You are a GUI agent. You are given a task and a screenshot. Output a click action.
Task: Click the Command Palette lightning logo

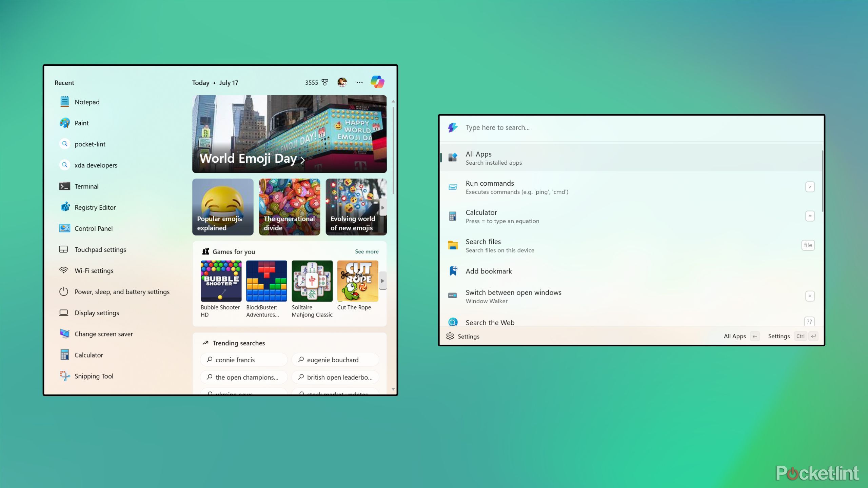click(453, 127)
